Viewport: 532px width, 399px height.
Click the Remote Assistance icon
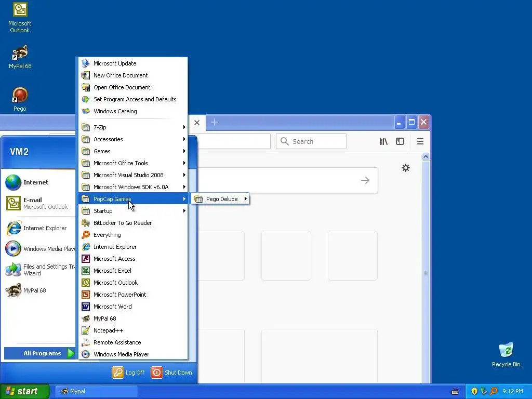[x=86, y=342]
